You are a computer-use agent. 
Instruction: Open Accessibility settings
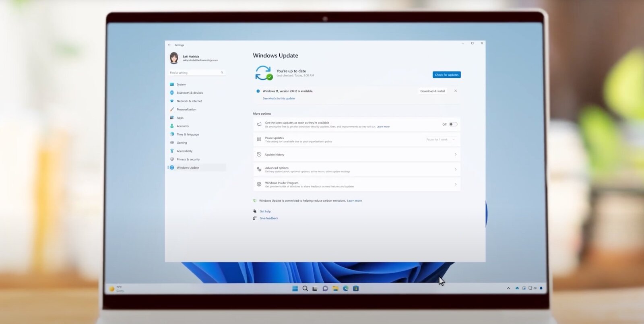point(197,151)
